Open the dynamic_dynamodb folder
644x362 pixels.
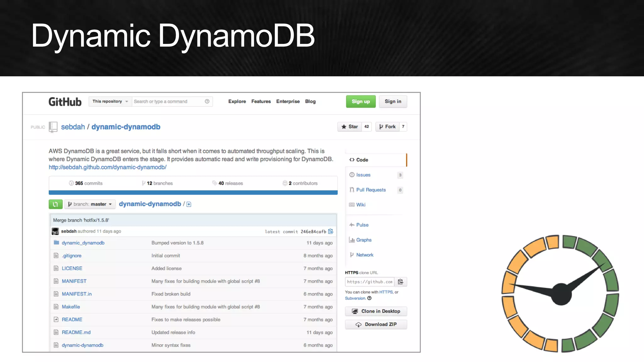(x=83, y=243)
